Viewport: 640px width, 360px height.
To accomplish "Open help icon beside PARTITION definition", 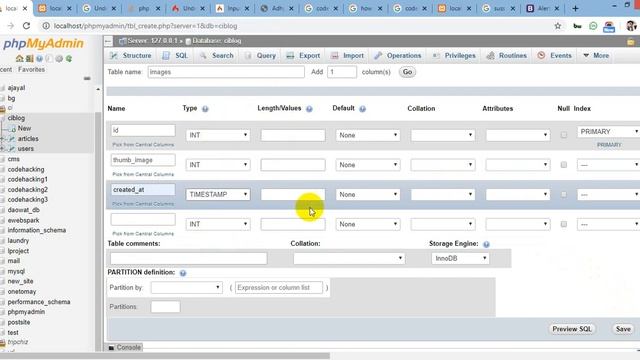I will coord(183,273).
